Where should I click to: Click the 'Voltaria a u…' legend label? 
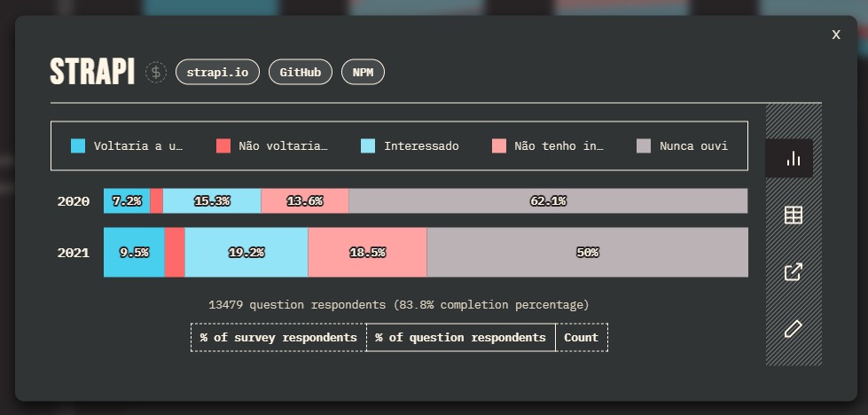138,146
